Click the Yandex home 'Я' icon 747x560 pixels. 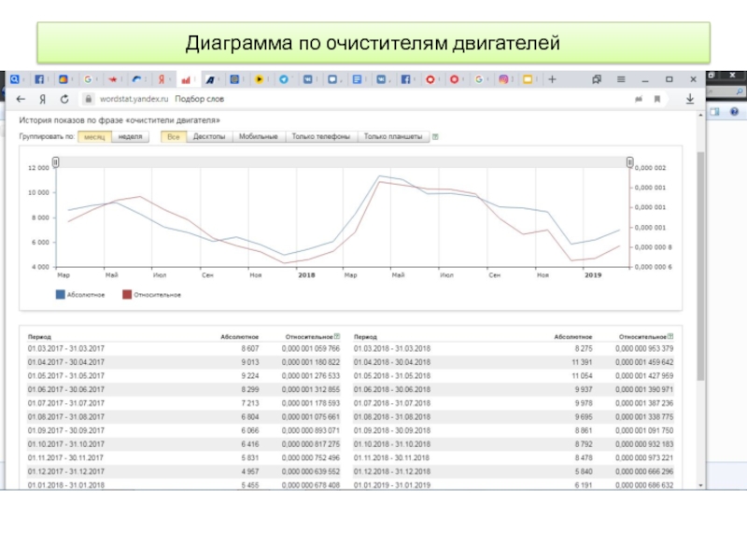pos(43,99)
